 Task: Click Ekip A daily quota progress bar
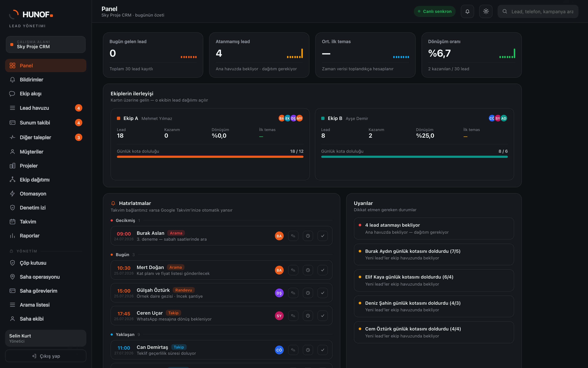[210, 157]
